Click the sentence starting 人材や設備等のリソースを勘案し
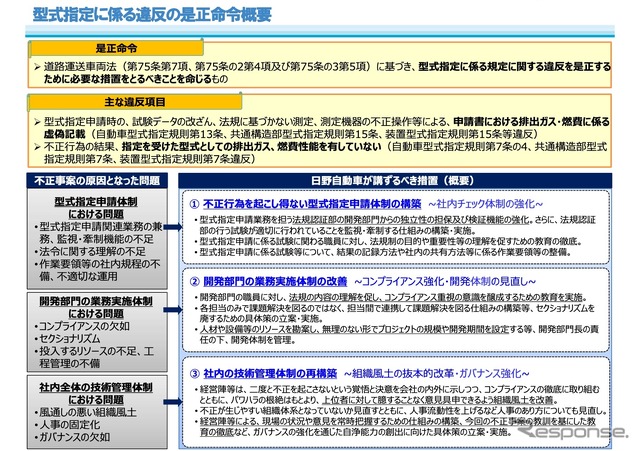Screen dimensions: 640x451 pyautogui.click(x=396, y=334)
